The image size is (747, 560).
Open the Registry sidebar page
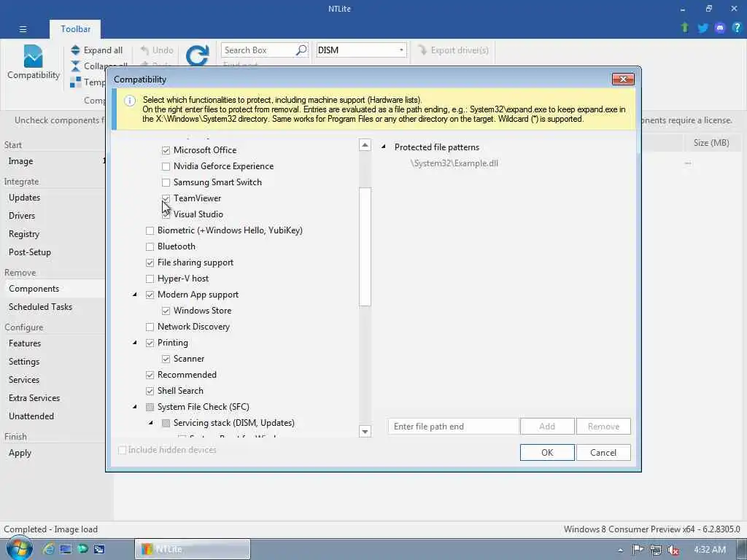tap(24, 234)
